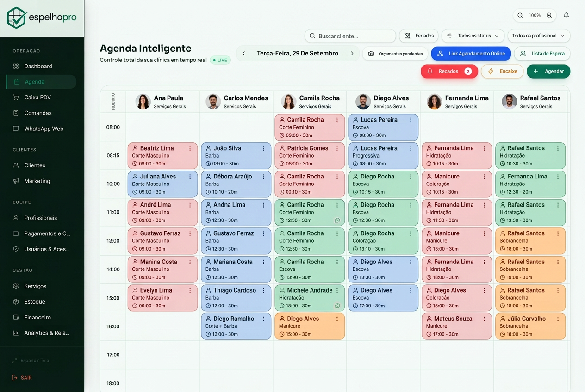The height and width of the screenshot is (392, 585).
Task: Open three-dot menu on Beatriz Lima's appointment
Action: pos(190,148)
